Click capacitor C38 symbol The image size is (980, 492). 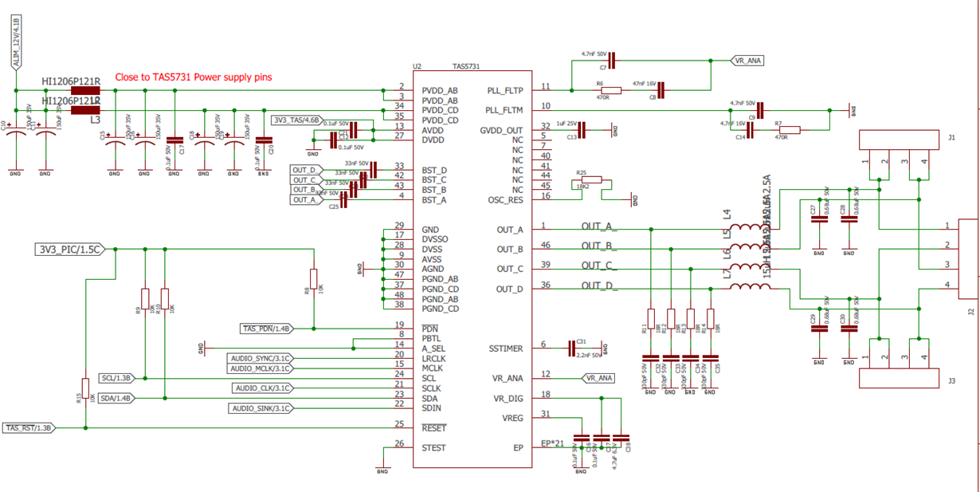[621, 438]
